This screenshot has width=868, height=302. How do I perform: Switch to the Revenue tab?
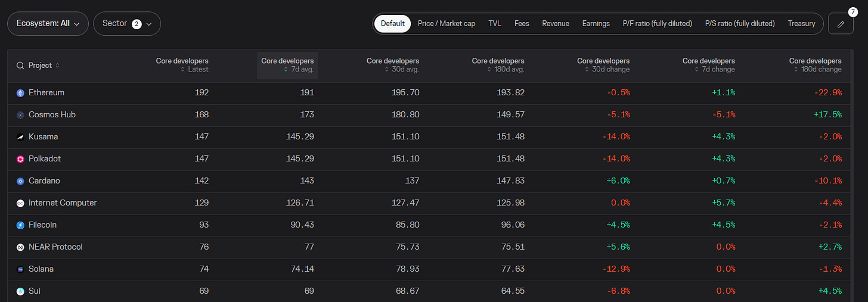pos(556,24)
